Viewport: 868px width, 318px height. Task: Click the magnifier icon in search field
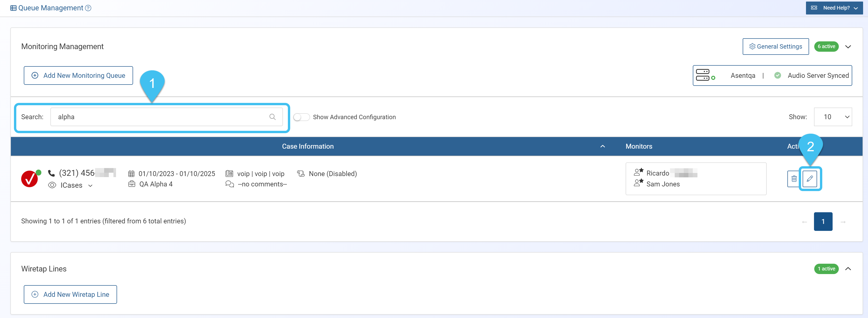272,117
